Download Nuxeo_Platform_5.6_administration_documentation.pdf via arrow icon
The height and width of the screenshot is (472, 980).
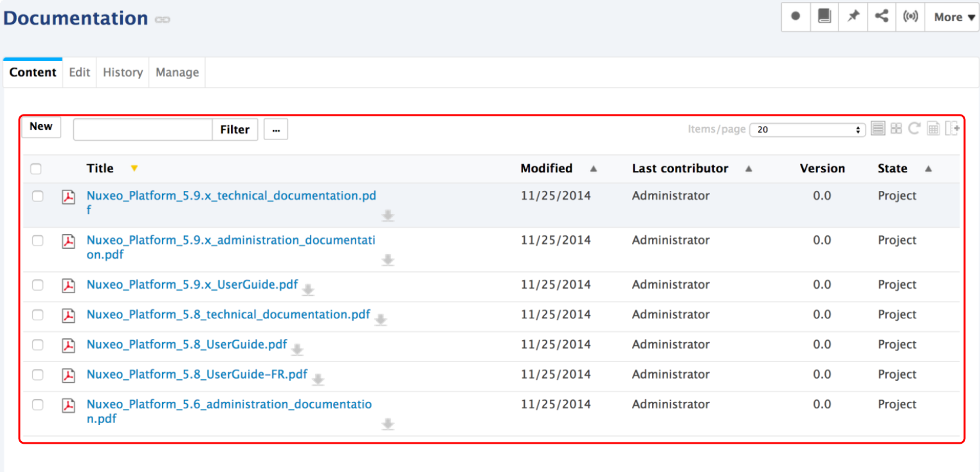tap(388, 424)
